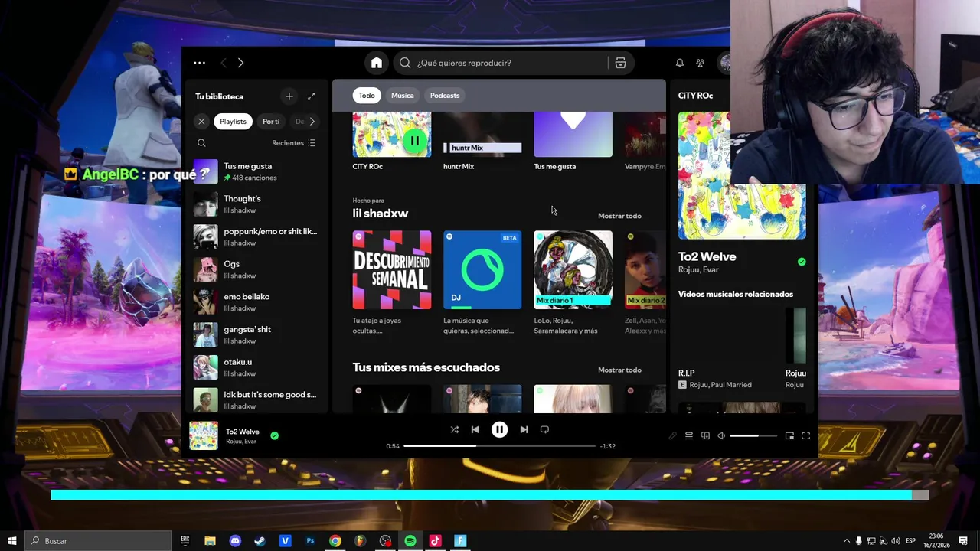Open the mini player icon
Viewport: 980px width, 551px height.
pyautogui.click(x=789, y=436)
